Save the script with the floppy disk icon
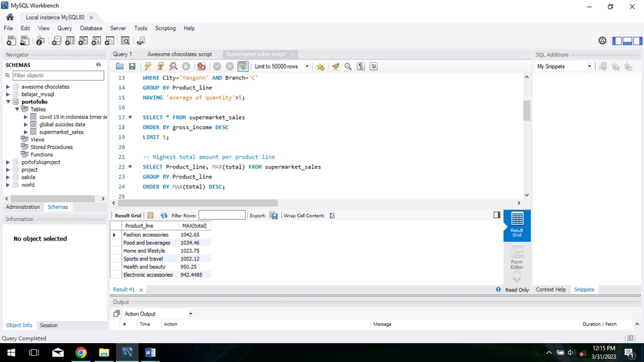644x362 pixels. 132,66
